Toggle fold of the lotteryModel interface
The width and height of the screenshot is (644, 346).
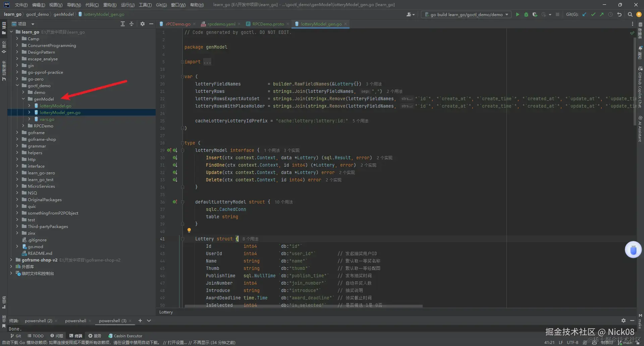click(182, 151)
